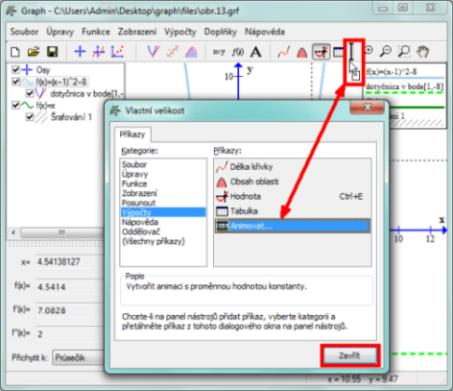Viewport: 453px width, 391px height.
Task: Toggle the Šrafování 1 checkbox
Action: 29,117
